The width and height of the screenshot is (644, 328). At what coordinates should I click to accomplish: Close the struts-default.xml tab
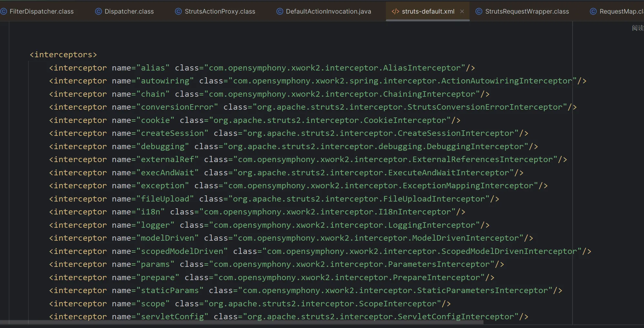[x=462, y=11]
